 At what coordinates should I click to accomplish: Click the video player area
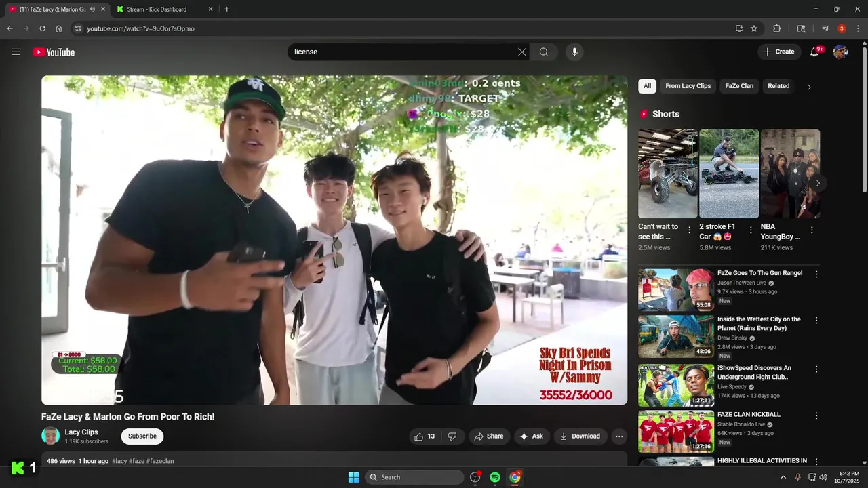[x=334, y=240]
